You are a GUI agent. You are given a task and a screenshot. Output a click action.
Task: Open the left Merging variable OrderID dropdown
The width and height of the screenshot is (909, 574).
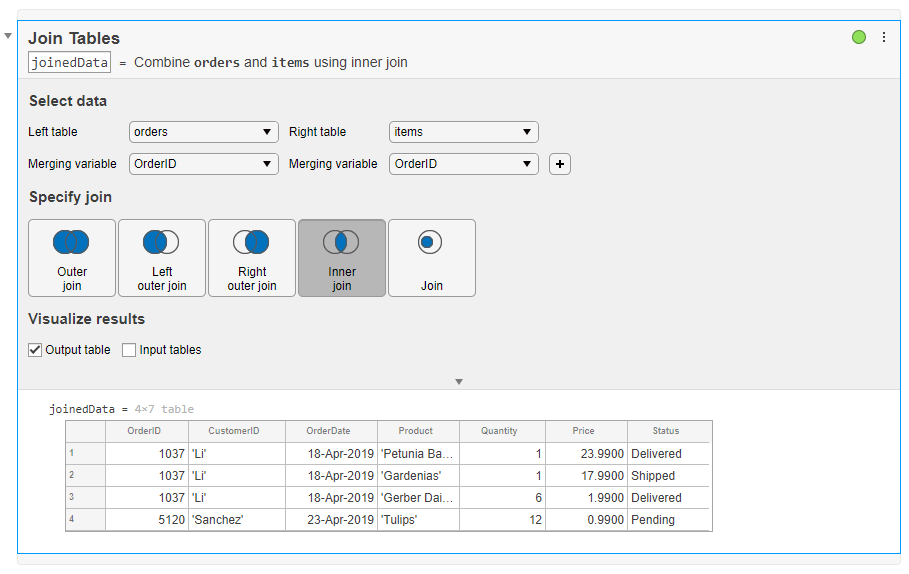pos(203,164)
